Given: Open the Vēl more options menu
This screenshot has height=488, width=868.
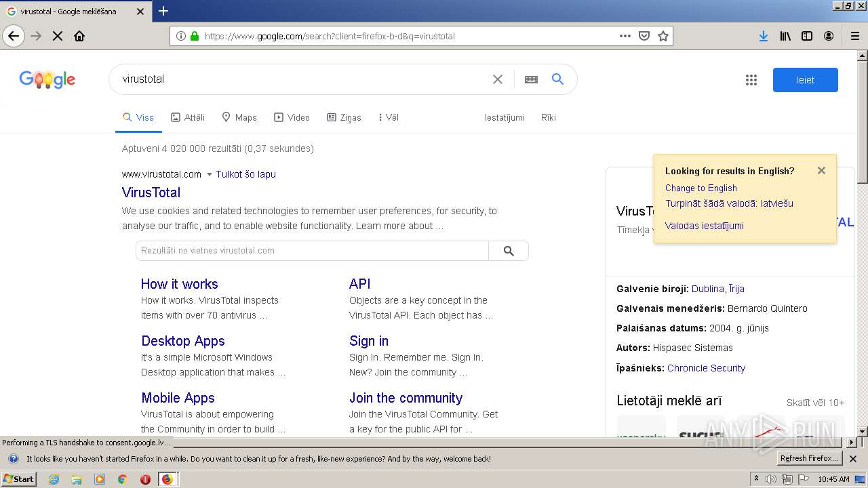Looking at the screenshot, I should tap(388, 117).
